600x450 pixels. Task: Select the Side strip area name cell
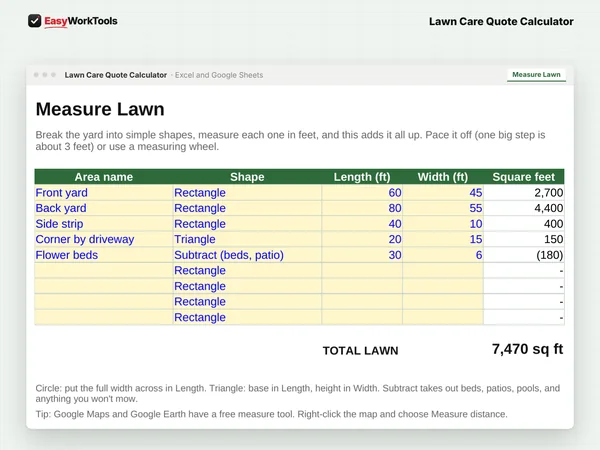(x=104, y=224)
